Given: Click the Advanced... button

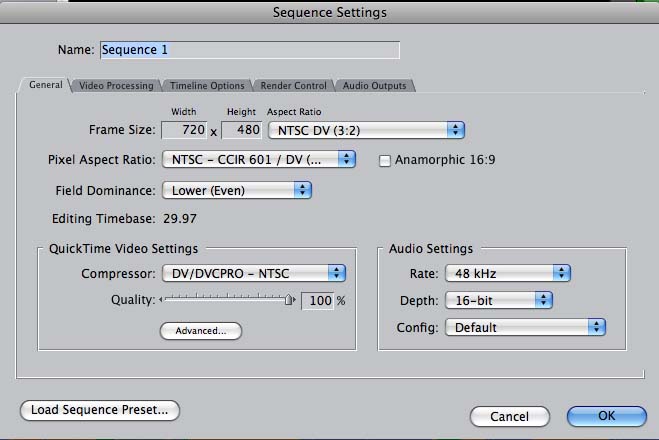Looking at the screenshot, I should coord(201,330).
